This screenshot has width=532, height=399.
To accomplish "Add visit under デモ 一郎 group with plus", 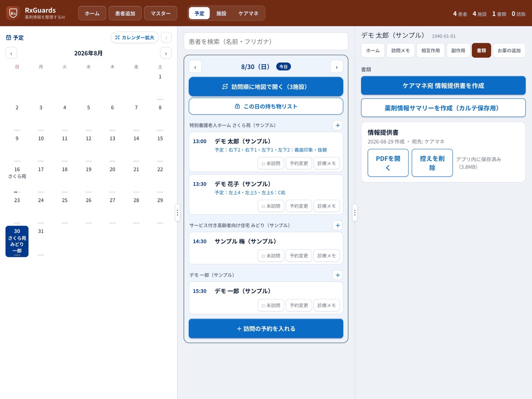I will point(337,275).
